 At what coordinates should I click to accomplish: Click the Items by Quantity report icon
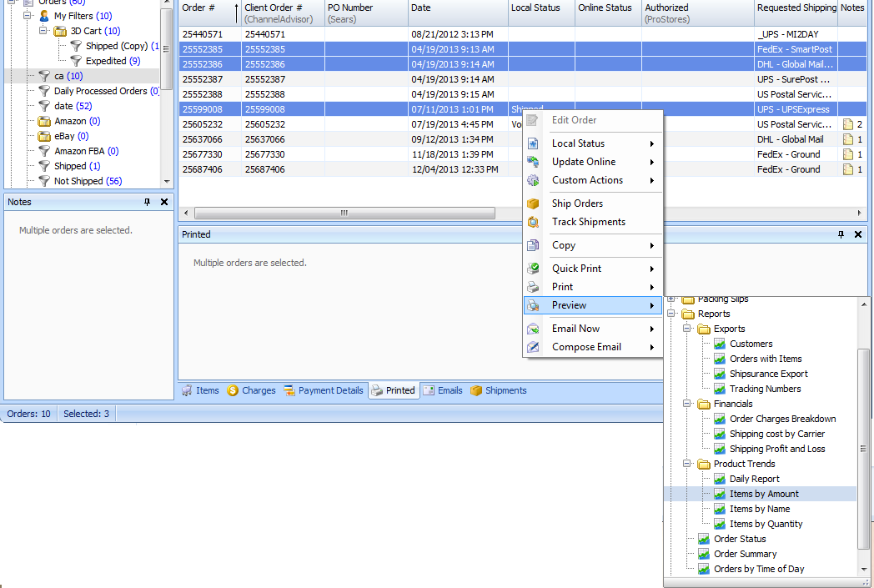point(720,524)
